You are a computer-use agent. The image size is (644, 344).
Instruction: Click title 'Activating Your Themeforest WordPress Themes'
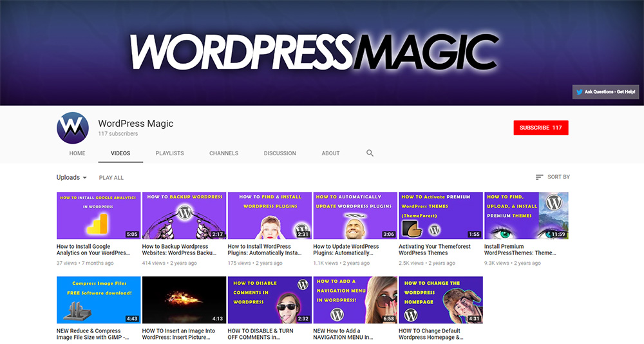(x=435, y=249)
